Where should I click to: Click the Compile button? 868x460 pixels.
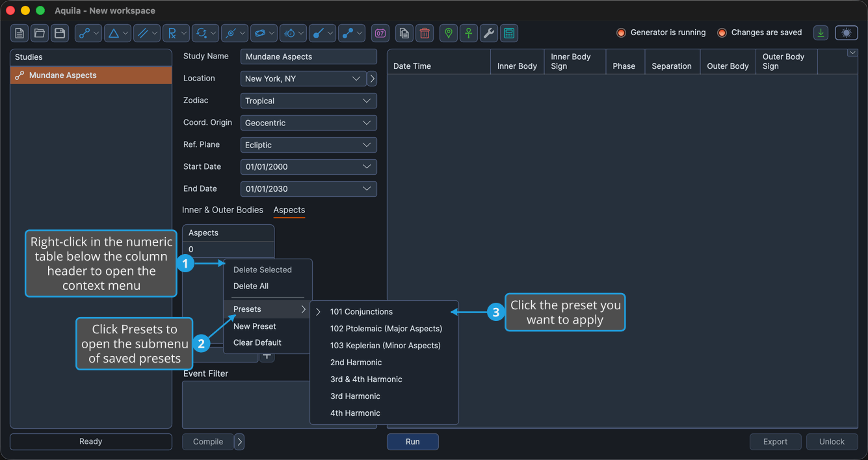click(x=208, y=442)
